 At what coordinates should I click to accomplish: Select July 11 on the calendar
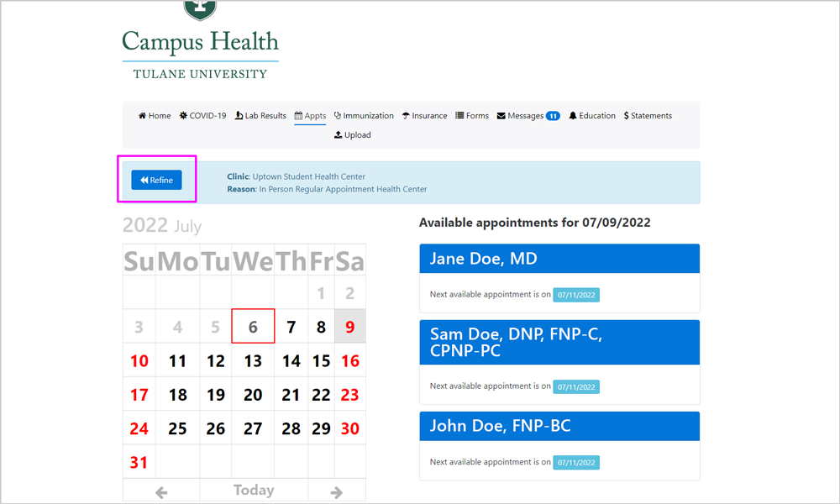pyautogui.click(x=177, y=360)
